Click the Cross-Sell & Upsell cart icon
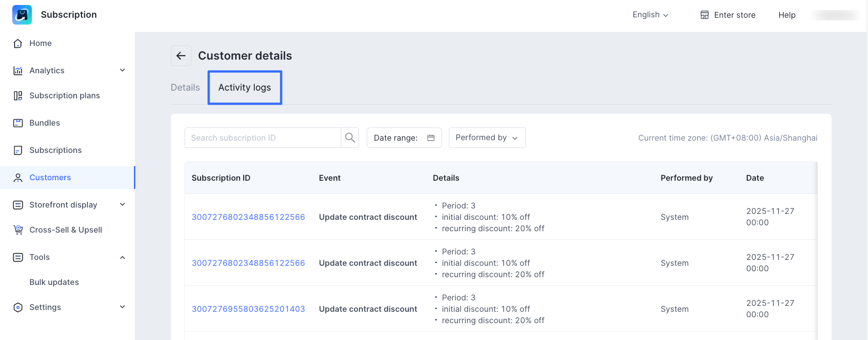The height and width of the screenshot is (340, 868). tap(18, 230)
